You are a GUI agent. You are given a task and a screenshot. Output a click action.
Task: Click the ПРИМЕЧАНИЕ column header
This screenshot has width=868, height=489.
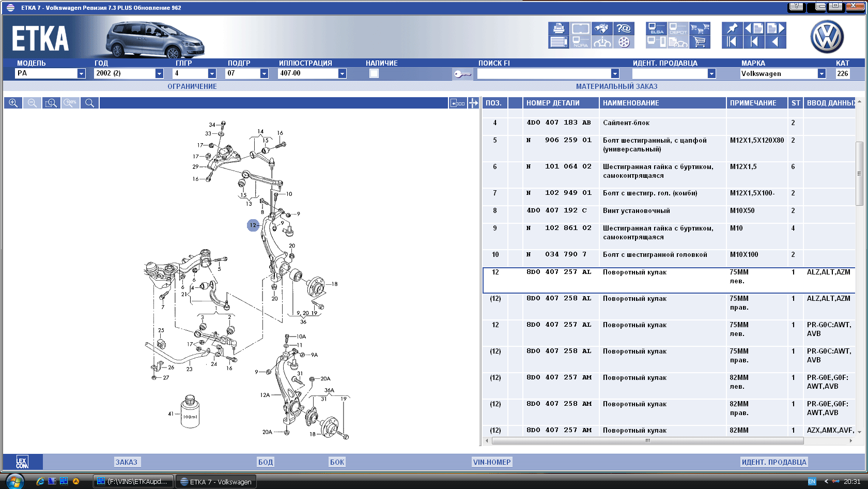click(756, 103)
